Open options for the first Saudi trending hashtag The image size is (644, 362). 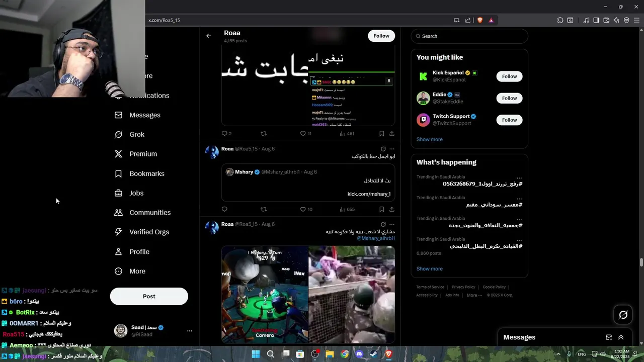click(519, 177)
